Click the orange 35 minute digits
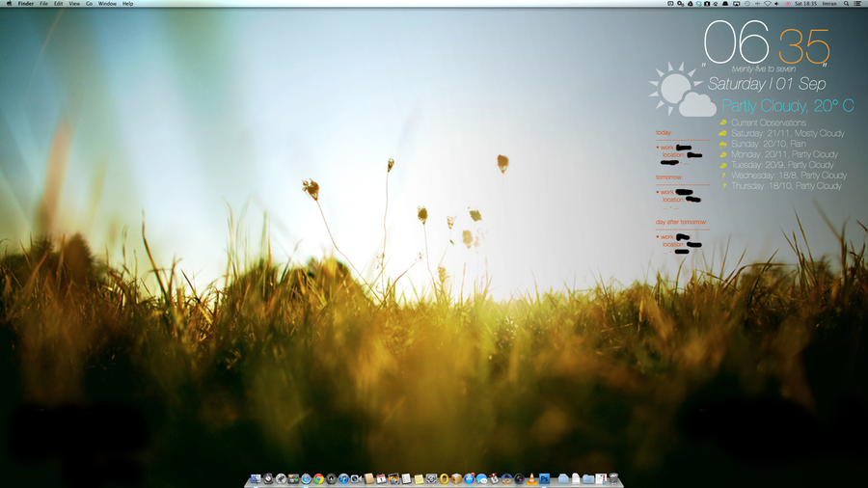Viewport: 868px width, 488px height. [x=804, y=46]
